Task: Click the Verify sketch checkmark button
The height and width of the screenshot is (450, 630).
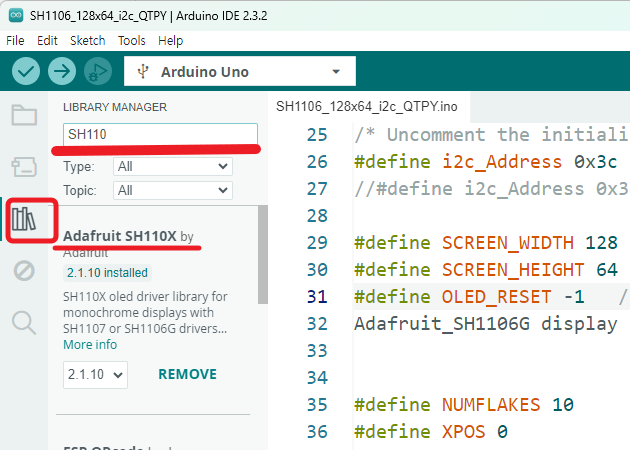Action: (x=26, y=71)
